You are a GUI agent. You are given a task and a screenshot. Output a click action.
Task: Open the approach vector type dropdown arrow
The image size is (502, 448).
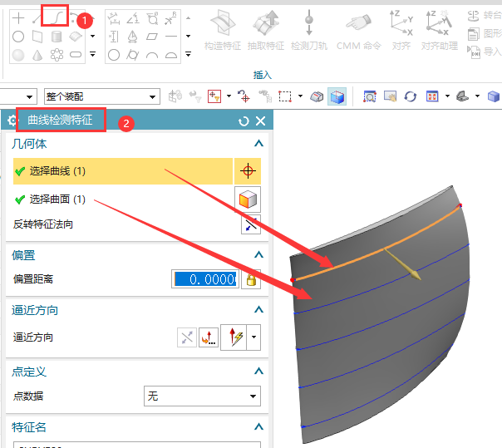coord(253,337)
